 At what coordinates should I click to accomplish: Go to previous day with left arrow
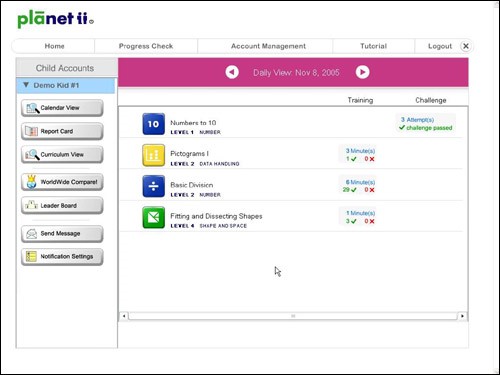232,72
